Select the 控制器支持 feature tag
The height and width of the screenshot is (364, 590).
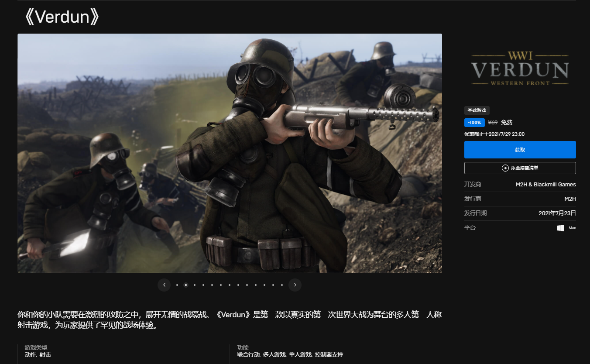pyautogui.click(x=329, y=354)
